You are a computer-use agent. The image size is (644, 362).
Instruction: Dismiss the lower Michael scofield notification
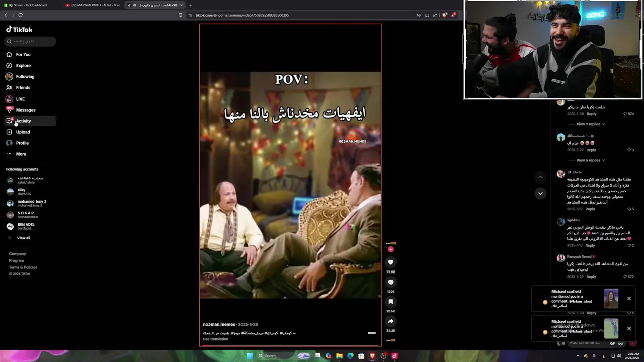[x=629, y=329]
